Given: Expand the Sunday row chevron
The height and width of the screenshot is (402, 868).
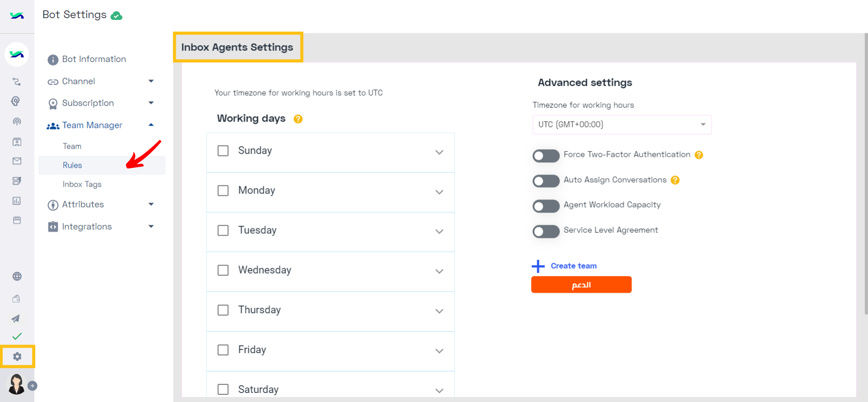Looking at the screenshot, I should 439,152.
